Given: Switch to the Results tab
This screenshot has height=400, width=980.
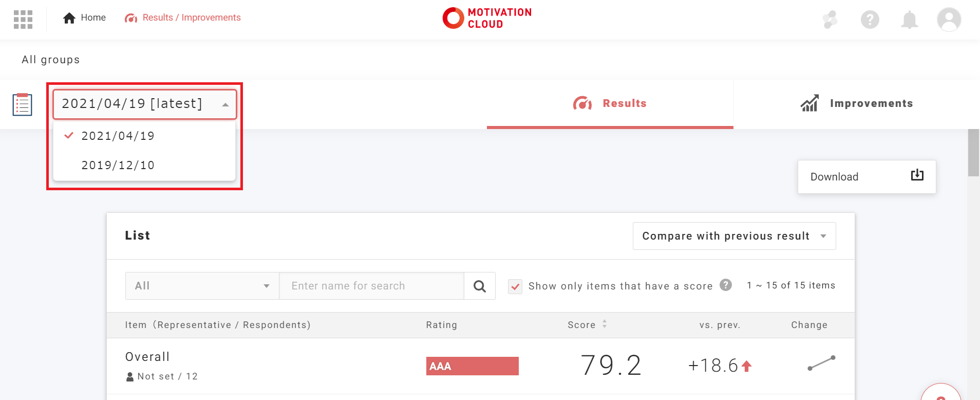Looking at the screenshot, I should pyautogui.click(x=610, y=104).
